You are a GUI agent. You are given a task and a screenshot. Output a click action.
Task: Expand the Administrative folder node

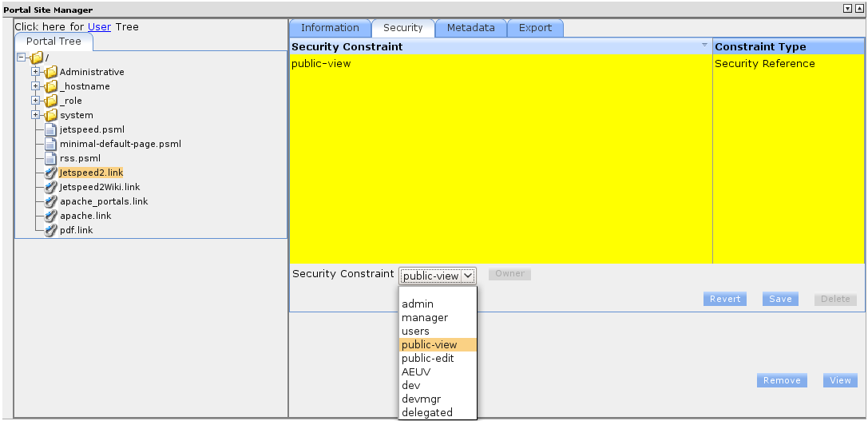pos(36,72)
